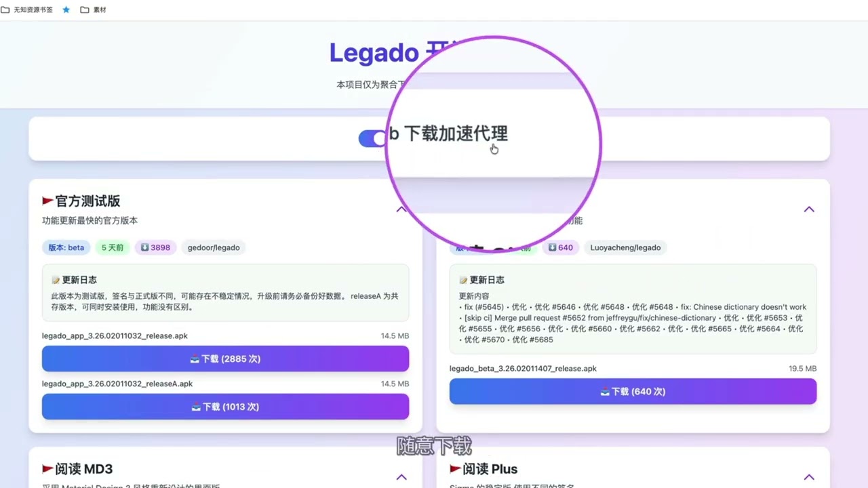Viewport: 868px width, 488px height.
Task: Click the blue star bookmark icon
Action: (66, 10)
